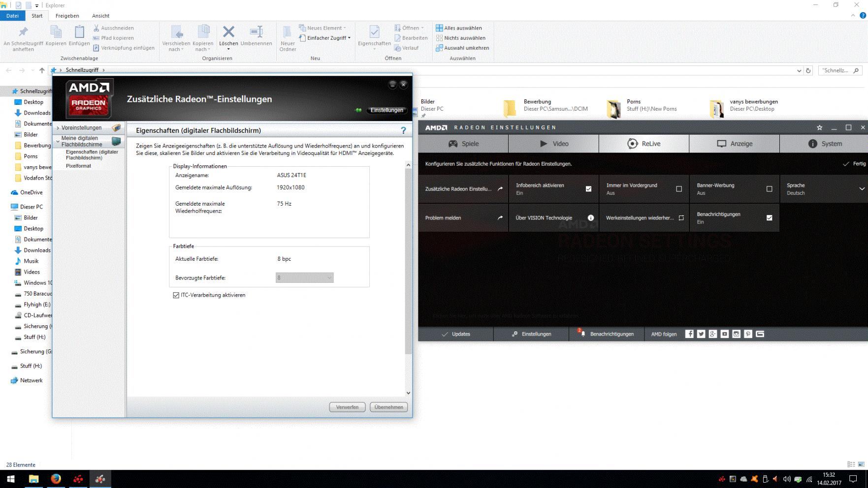Screen dimensions: 868x488
Task: Click the favorites star in Radeon title bar
Action: [x=819, y=127]
